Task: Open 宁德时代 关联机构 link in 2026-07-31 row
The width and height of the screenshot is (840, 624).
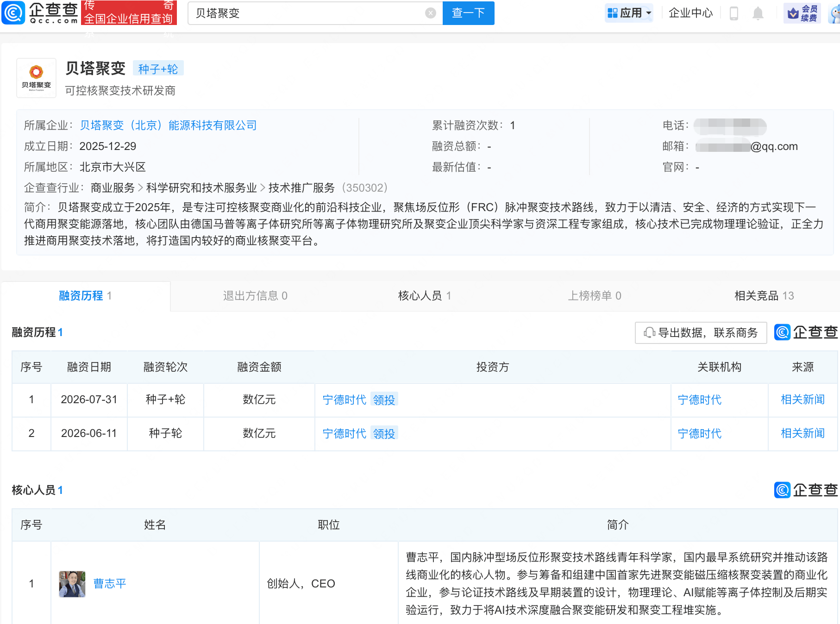Action: 699,399
